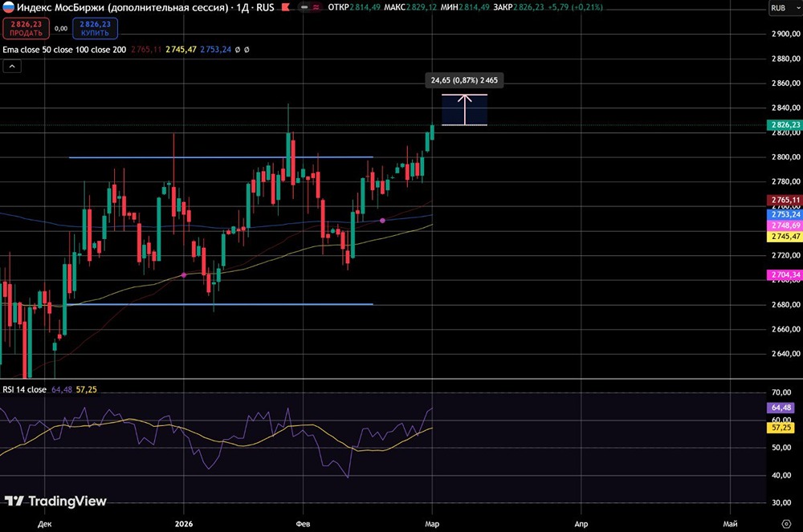Open the RUB currency dropdown
Viewport: 803px width, 532px height.
777,8
